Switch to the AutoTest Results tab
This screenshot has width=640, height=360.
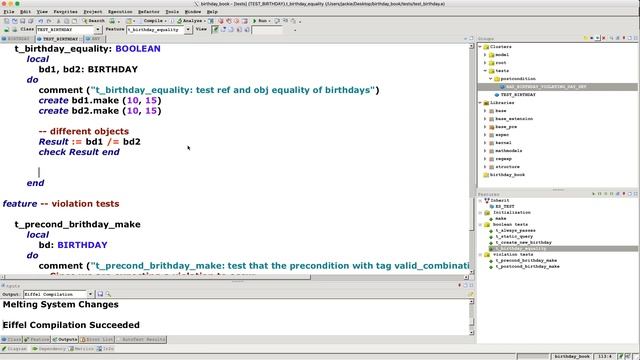141,339
